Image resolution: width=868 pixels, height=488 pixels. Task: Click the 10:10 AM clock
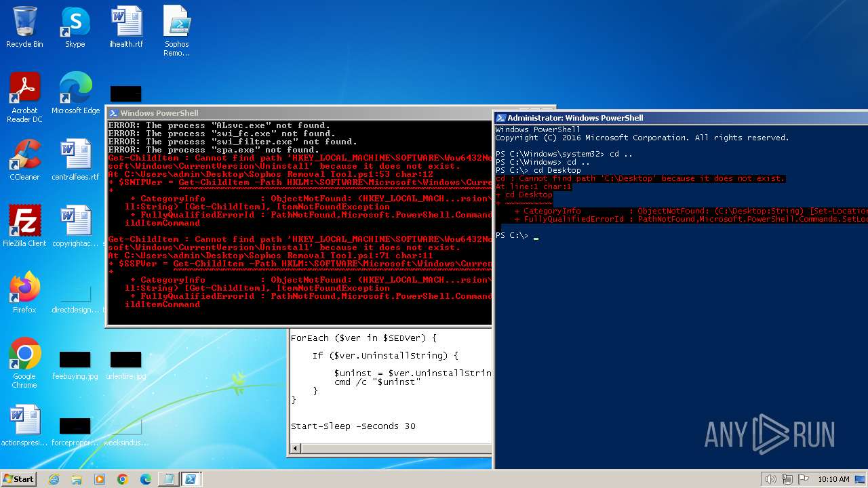(833, 479)
